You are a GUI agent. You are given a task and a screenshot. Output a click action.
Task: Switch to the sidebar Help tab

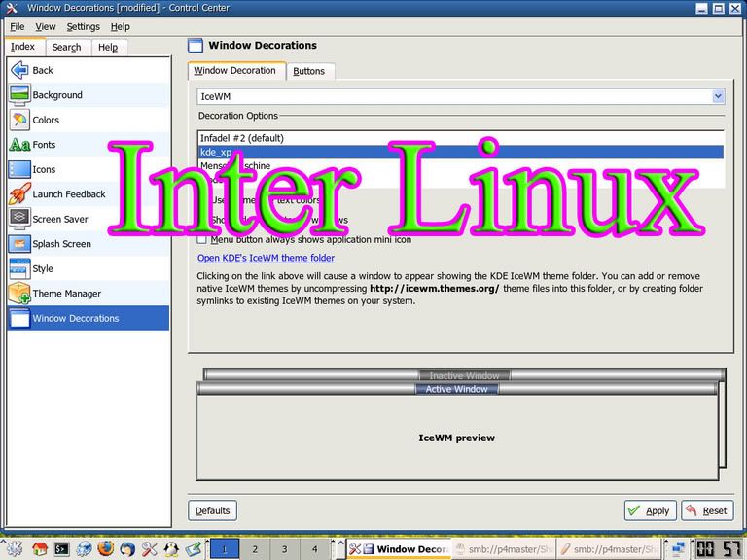click(x=108, y=47)
